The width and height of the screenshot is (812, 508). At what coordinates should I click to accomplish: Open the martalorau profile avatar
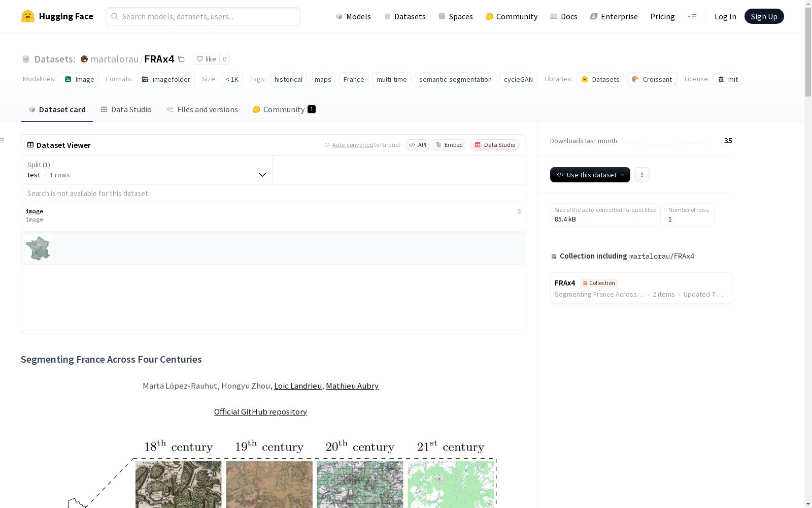pos(84,59)
